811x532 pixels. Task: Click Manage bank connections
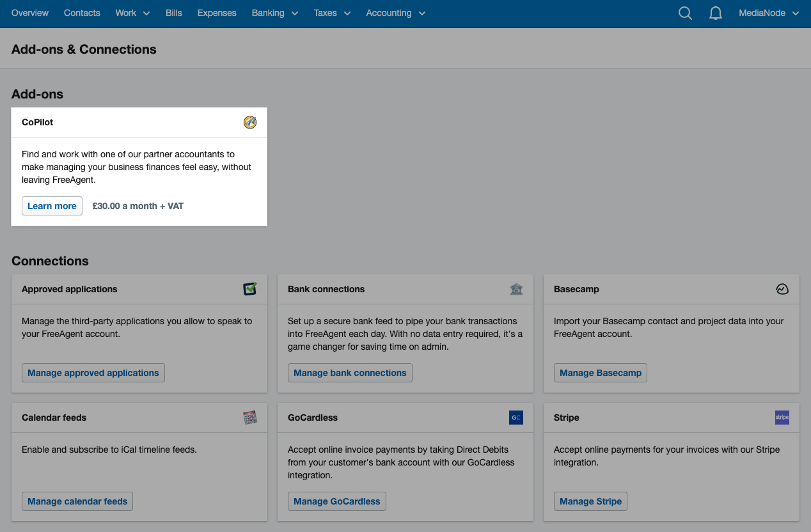pos(350,373)
